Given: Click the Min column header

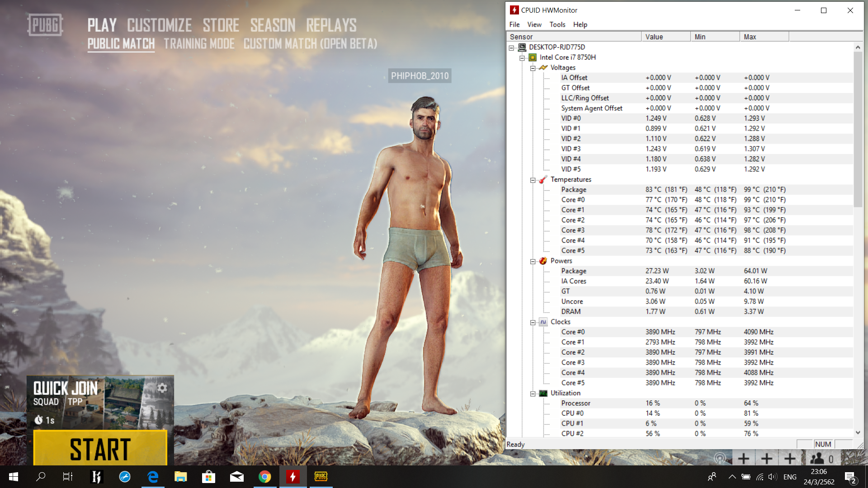Looking at the screenshot, I should pyautogui.click(x=715, y=37).
